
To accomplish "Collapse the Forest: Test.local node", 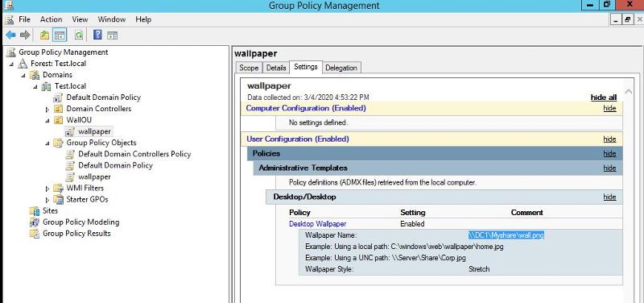I will click(x=12, y=64).
